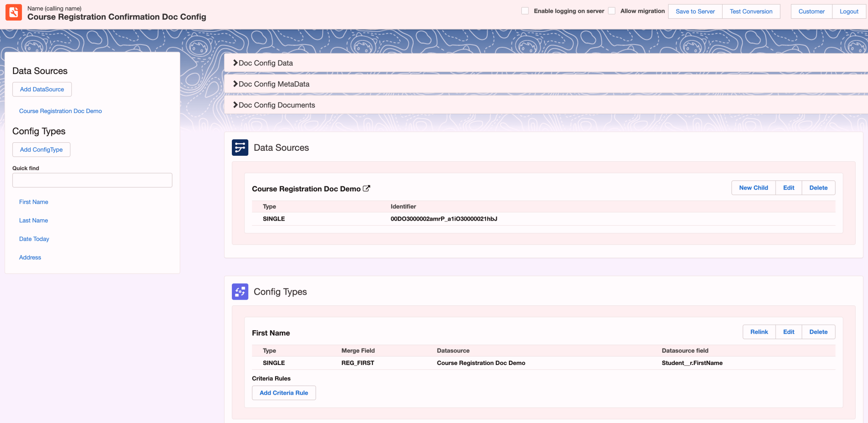The image size is (868, 423).
Task: Create a New Child for Course Registration Doc Demo
Action: pyautogui.click(x=753, y=188)
